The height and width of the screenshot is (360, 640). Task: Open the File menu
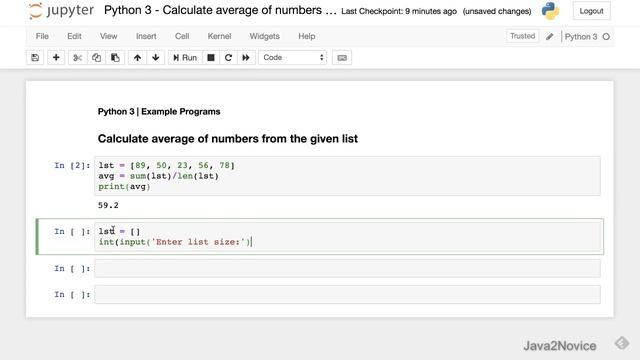pyautogui.click(x=42, y=36)
